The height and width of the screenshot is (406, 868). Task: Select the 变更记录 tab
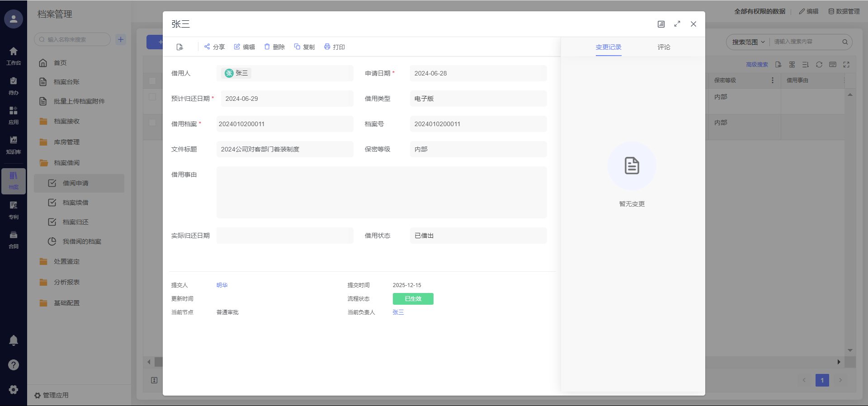click(609, 47)
